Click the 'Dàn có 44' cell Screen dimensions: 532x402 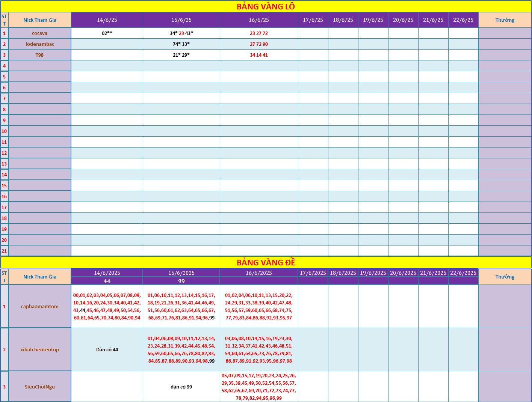(107, 349)
